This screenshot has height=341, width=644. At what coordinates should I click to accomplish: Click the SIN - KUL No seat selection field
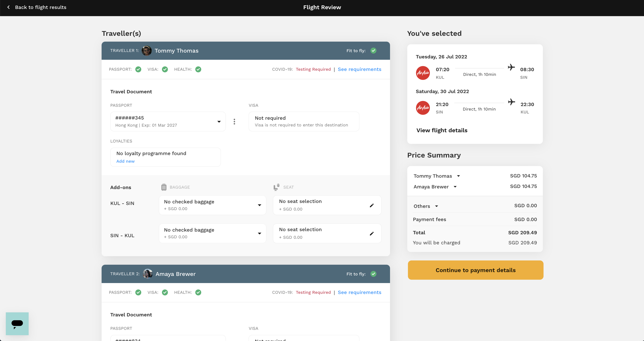click(x=327, y=234)
